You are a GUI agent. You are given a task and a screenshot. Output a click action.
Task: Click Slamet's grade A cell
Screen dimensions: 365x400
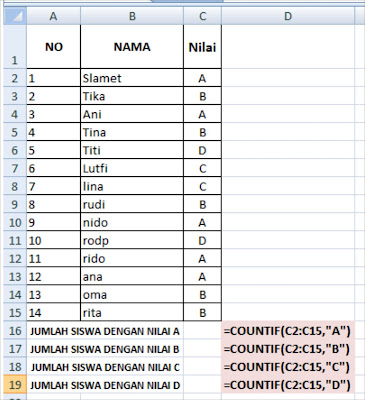coord(202,78)
